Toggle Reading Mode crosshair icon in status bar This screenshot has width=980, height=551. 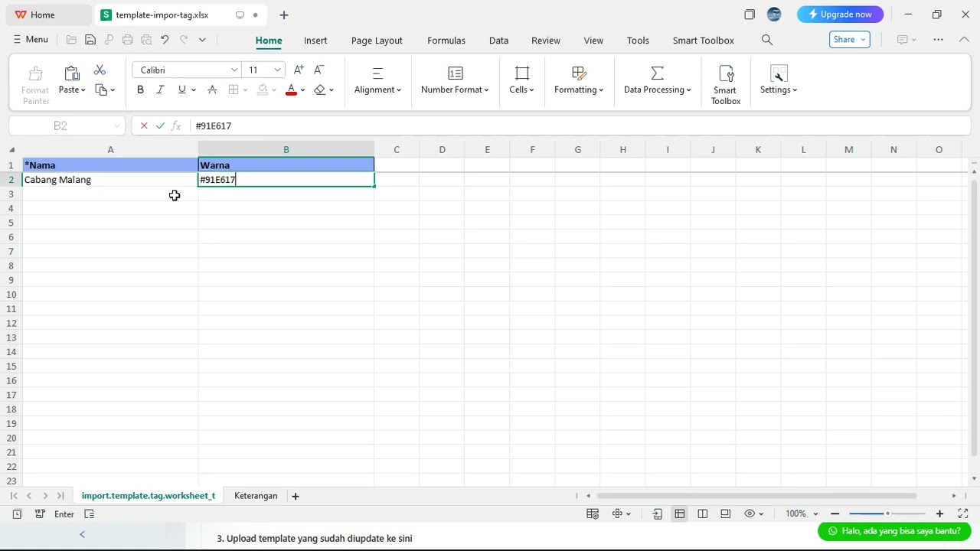[617, 514]
